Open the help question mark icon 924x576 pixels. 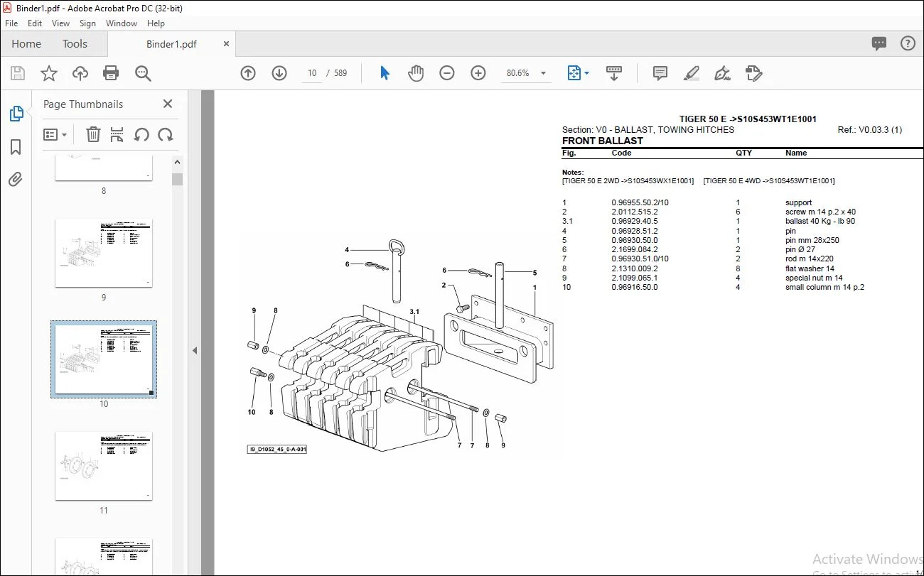tap(908, 43)
